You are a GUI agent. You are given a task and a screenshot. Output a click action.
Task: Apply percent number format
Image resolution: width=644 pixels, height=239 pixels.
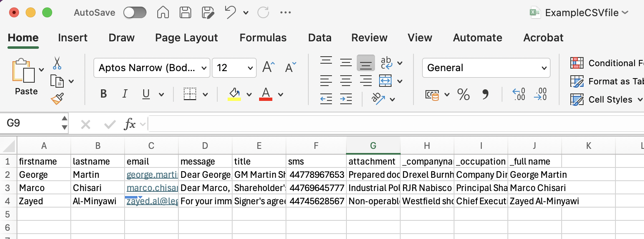pyautogui.click(x=463, y=94)
